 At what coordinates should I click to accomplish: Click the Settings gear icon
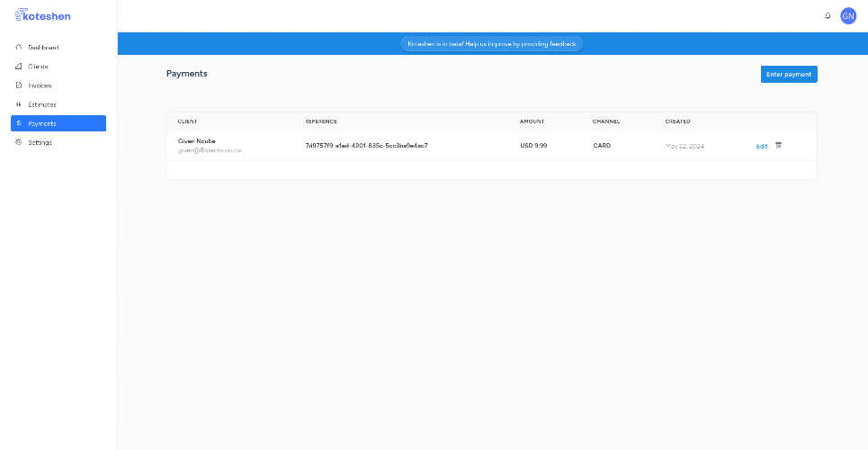(x=18, y=142)
